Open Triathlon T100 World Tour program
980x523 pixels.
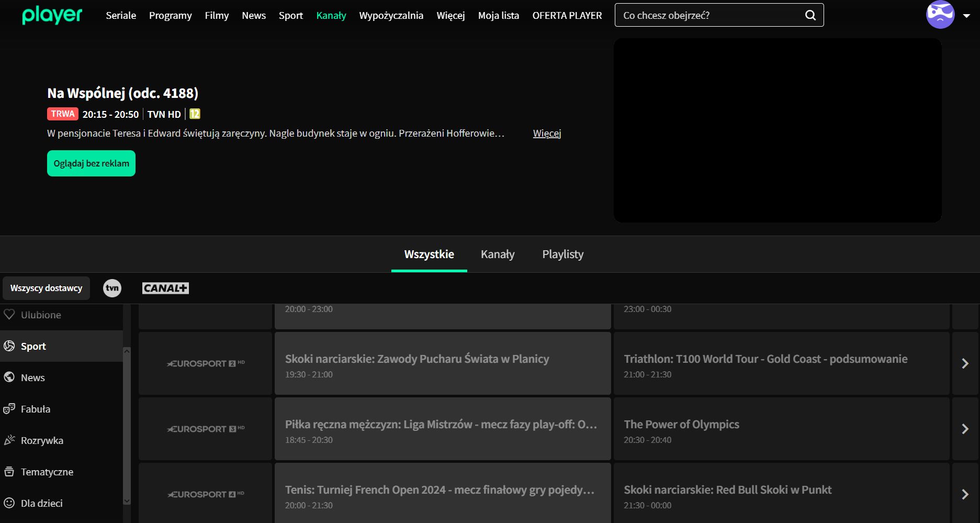click(781, 363)
